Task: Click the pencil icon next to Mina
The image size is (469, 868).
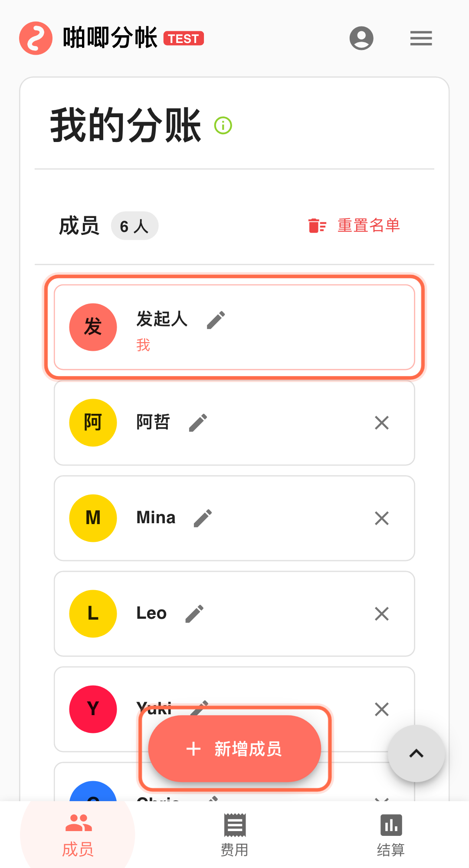Action: [x=203, y=518]
